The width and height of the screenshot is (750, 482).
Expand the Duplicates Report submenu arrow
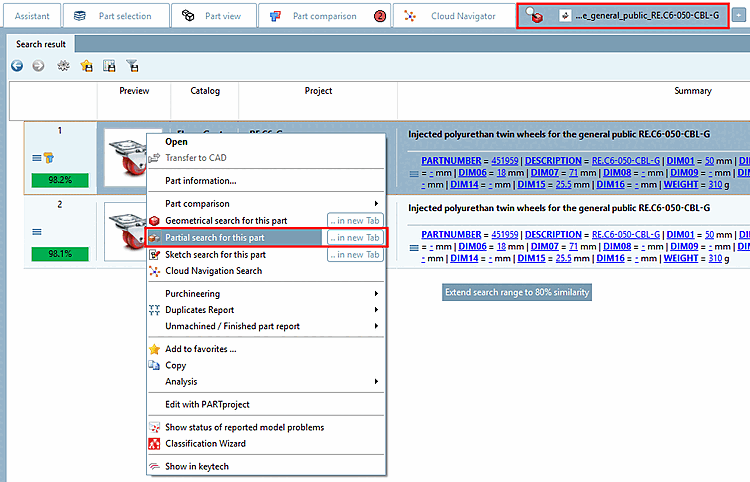pyautogui.click(x=376, y=310)
